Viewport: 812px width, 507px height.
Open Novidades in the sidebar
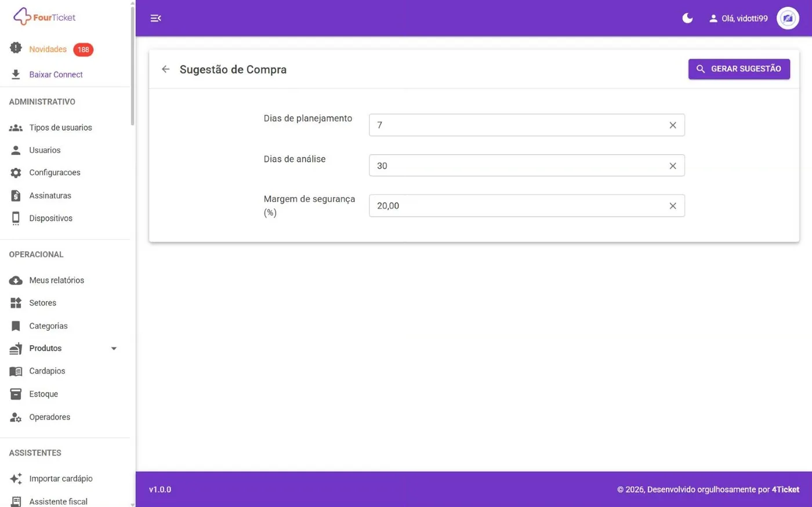(48, 49)
